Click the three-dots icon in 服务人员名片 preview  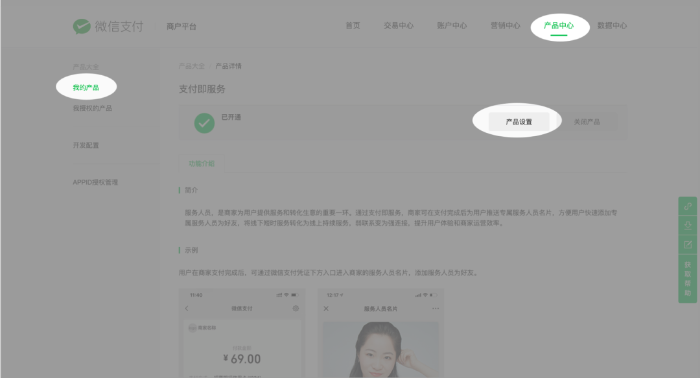(x=435, y=308)
